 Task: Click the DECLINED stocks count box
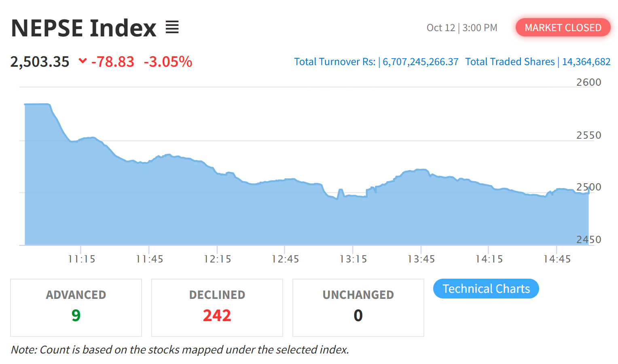(x=217, y=307)
